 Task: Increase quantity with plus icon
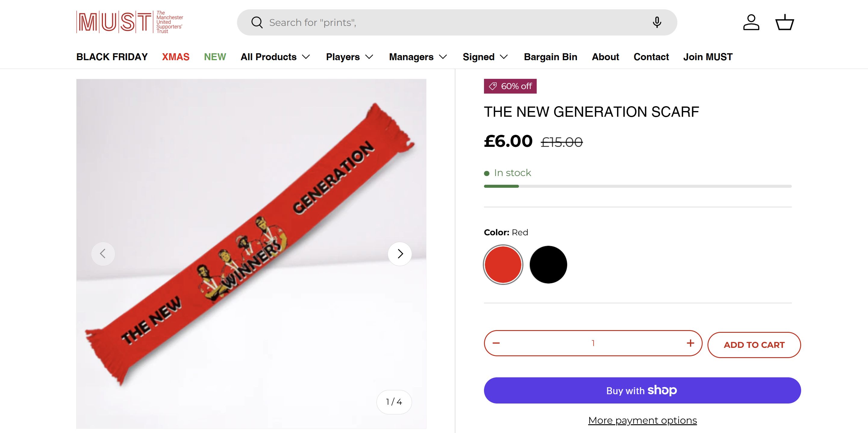[690, 343]
